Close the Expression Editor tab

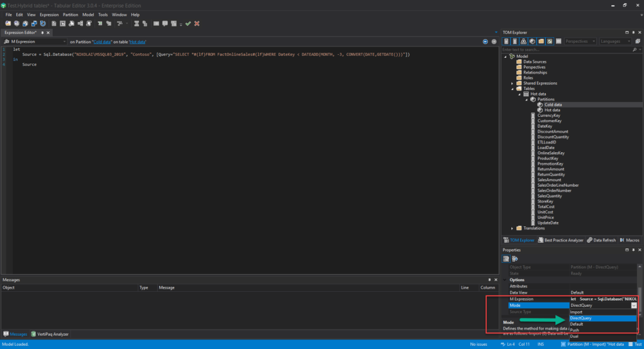[48, 33]
